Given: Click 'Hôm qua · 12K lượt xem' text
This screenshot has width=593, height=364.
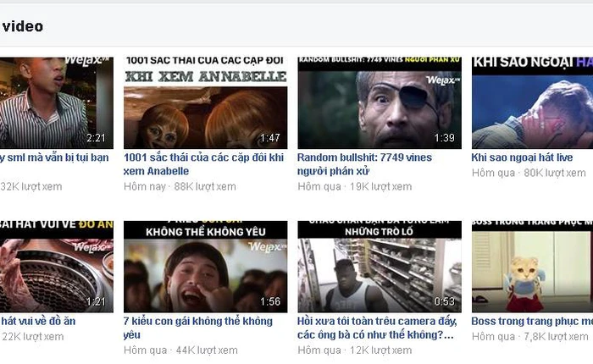Looking at the screenshot, I should pos(355,350).
